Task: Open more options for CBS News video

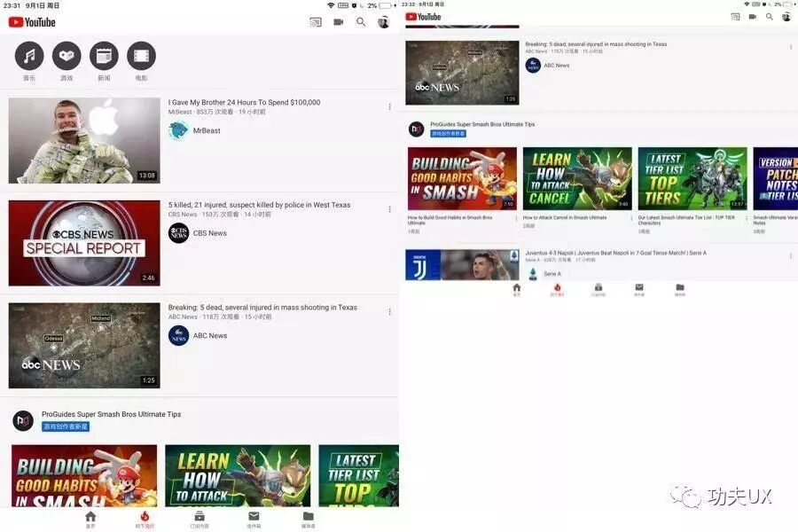Action: point(390,208)
